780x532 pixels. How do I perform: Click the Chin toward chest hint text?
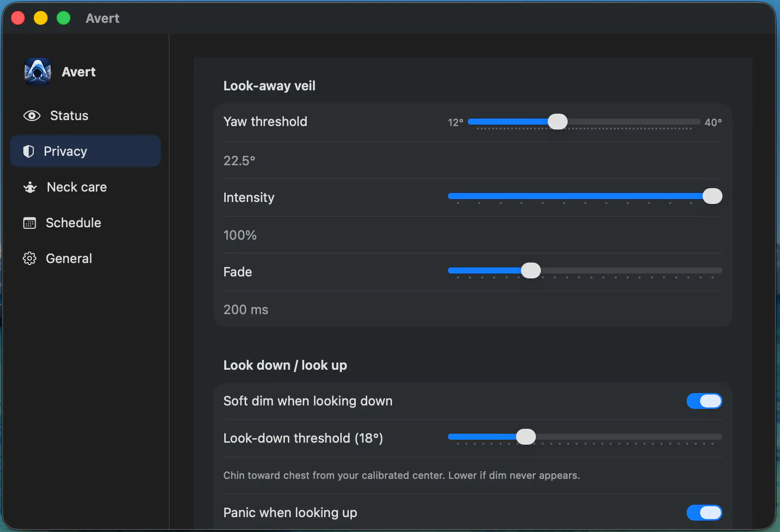401,475
